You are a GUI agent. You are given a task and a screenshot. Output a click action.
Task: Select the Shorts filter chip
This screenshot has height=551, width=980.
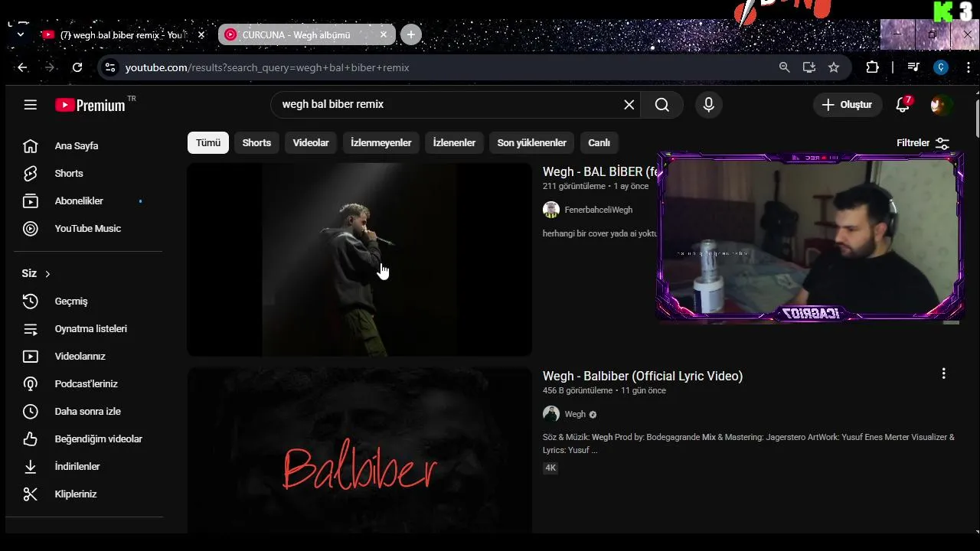[x=256, y=143]
